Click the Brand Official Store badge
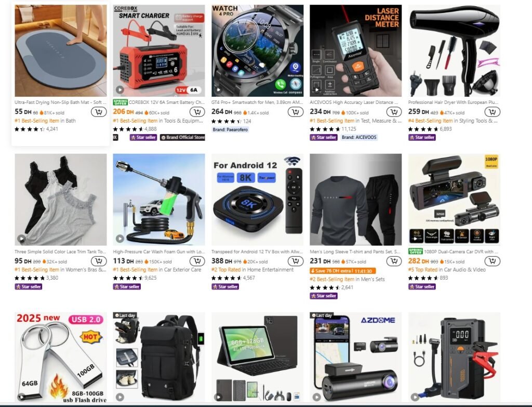This screenshot has height=407, width=532. click(x=182, y=137)
